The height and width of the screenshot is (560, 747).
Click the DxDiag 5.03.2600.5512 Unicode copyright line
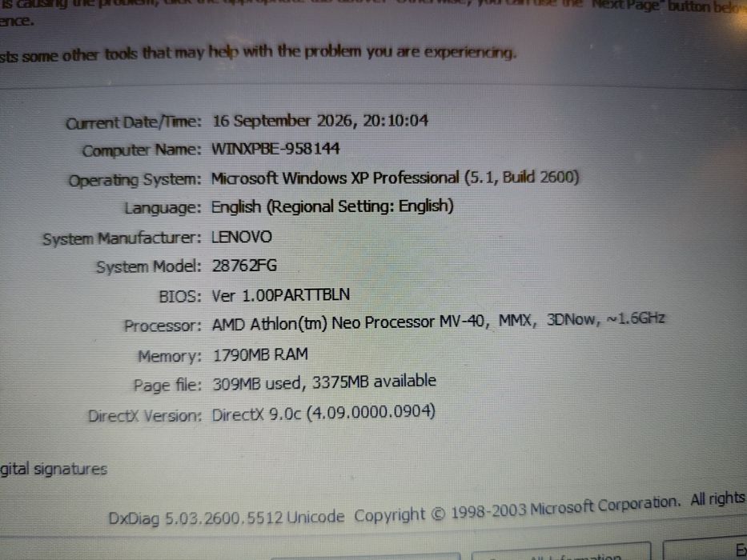pos(427,510)
